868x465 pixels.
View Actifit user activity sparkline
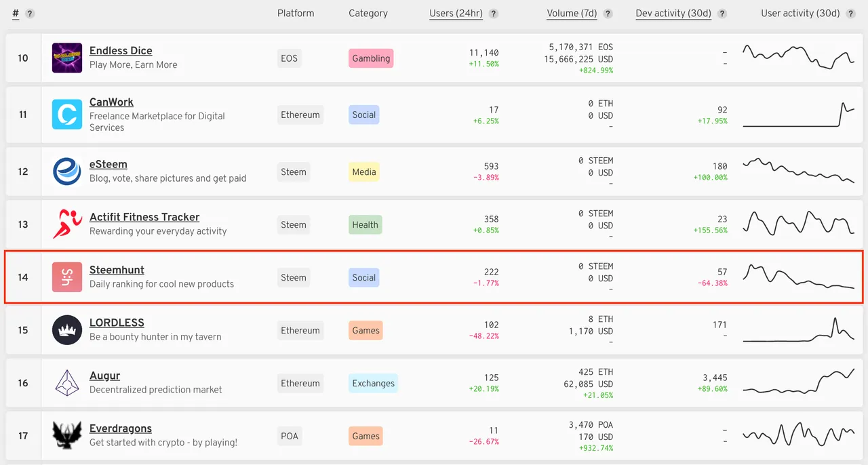(799, 223)
